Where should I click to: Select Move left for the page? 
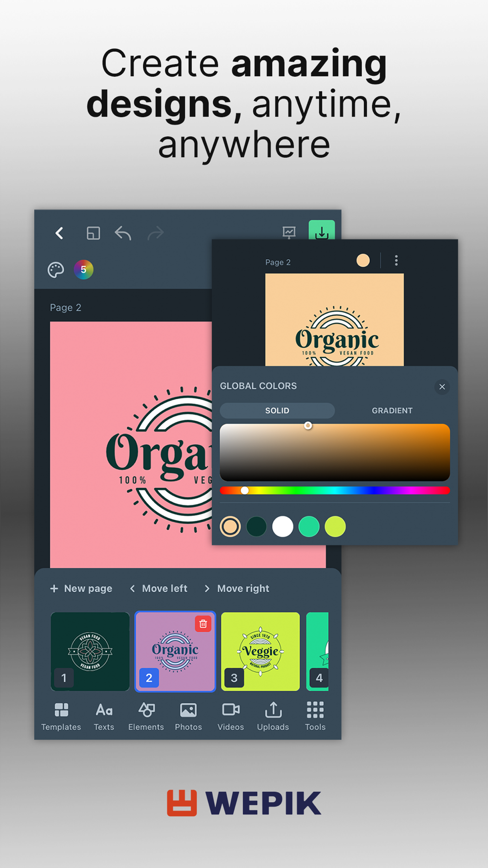click(x=159, y=588)
